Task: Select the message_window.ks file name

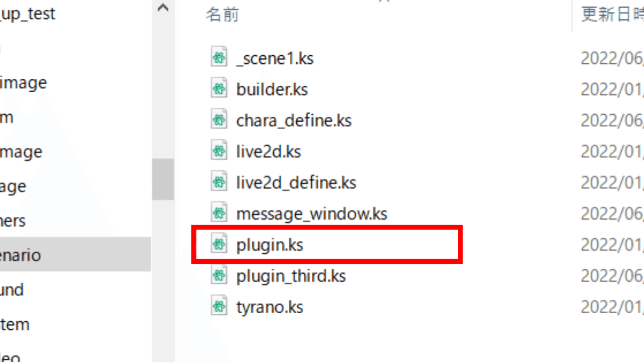Action: tap(312, 214)
